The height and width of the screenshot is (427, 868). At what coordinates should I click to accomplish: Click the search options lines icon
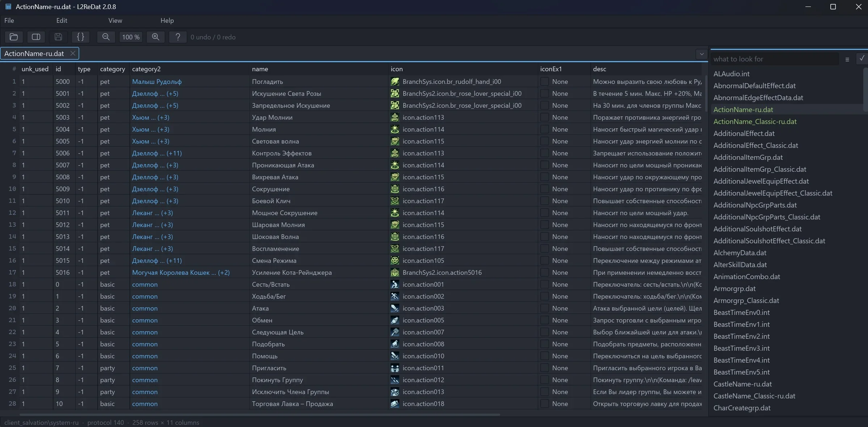tap(847, 59)
